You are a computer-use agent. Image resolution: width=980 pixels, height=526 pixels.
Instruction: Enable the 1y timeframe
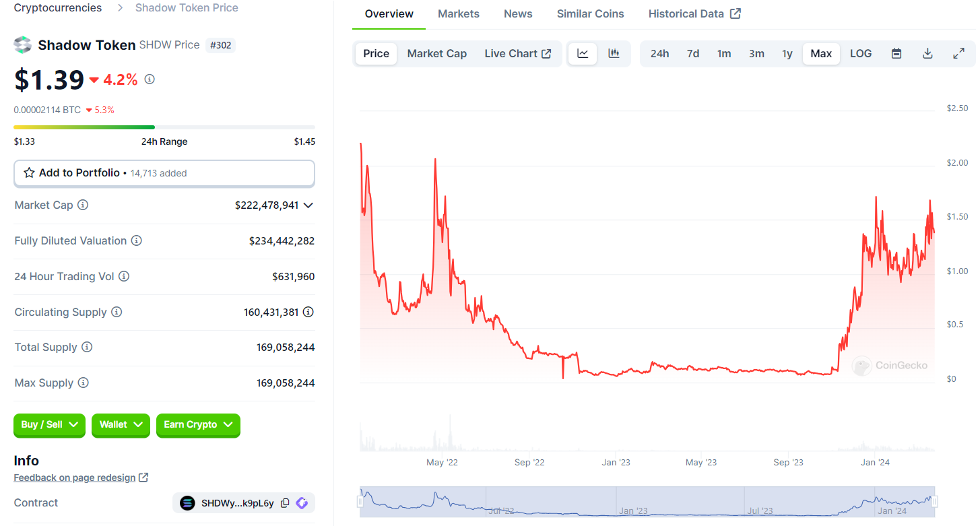(787, 53)
